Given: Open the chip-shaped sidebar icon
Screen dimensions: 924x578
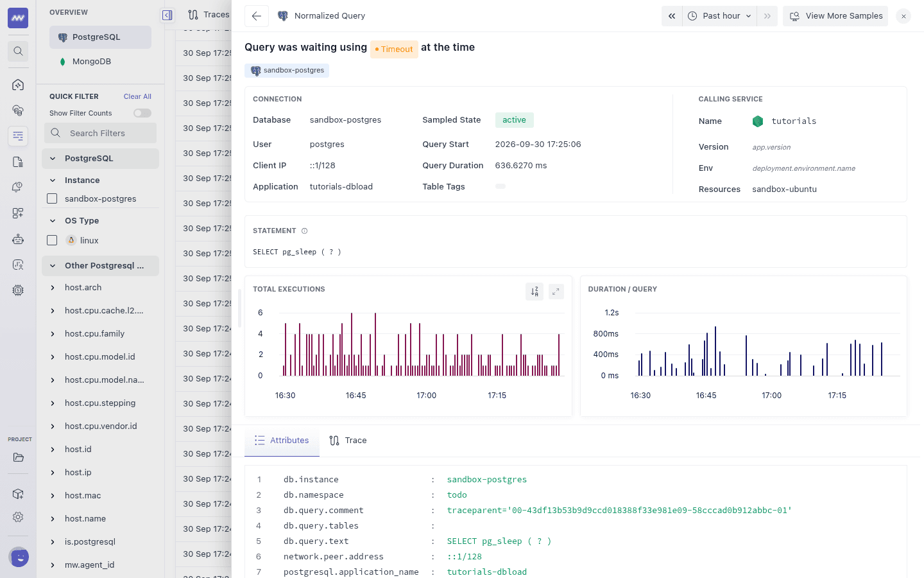Looking at the screenshot, I should (x=18, y=290).
